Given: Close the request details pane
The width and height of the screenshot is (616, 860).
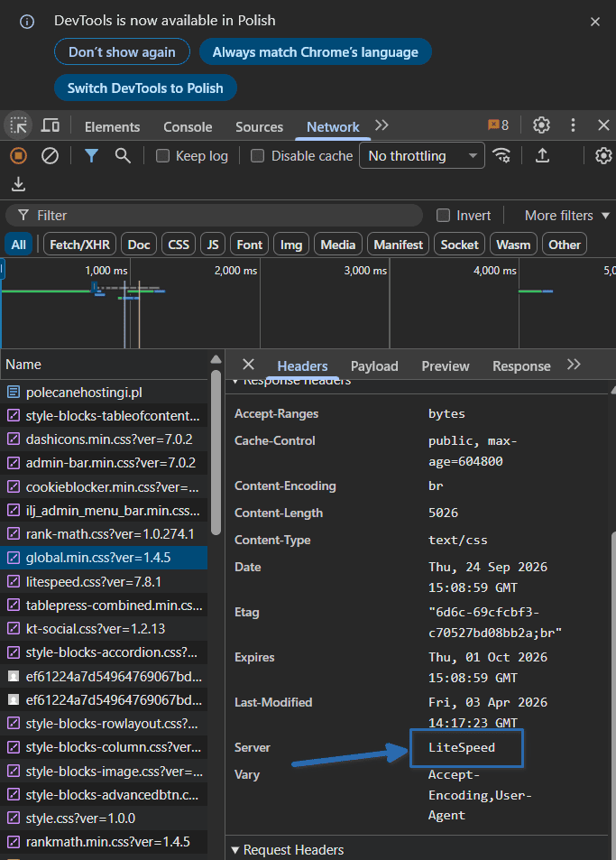Looking at the screenshot, I should [248, 365].
